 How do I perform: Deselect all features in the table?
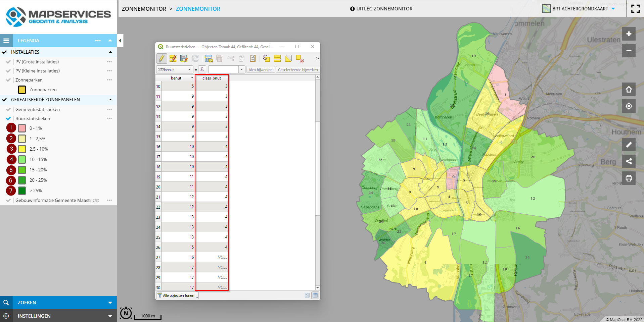(x=300, y=59)
